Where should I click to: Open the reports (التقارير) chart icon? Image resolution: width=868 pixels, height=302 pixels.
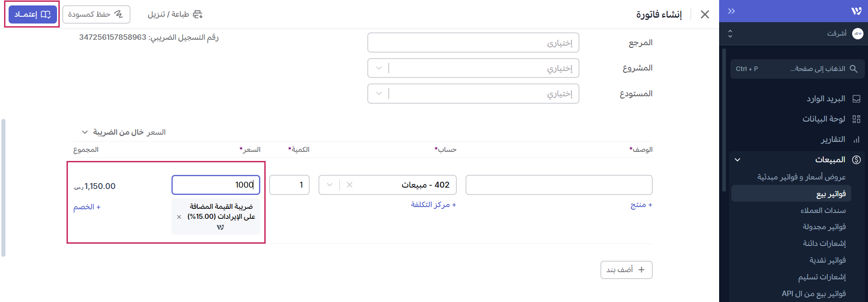(x=856, y=140)
